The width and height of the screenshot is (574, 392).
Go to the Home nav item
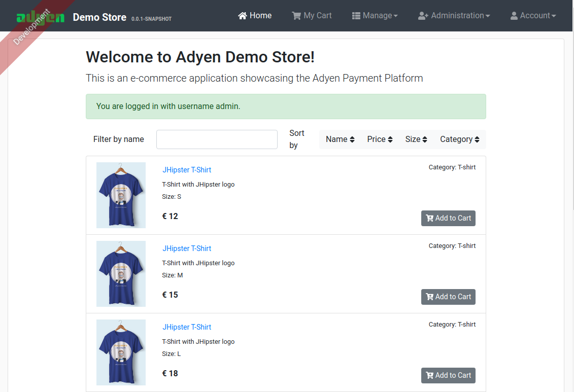(x=255, y=16)
